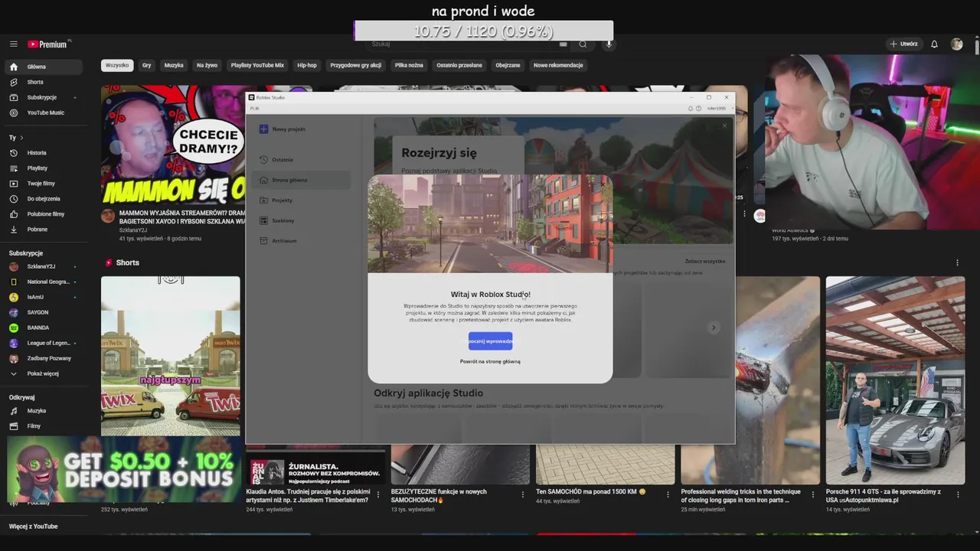Select the 'Playlisty YouTube Mix' chip
Image resolution: width=980 pixels, height=551 pixels.
pyautogui.click(x=257, y=65)
